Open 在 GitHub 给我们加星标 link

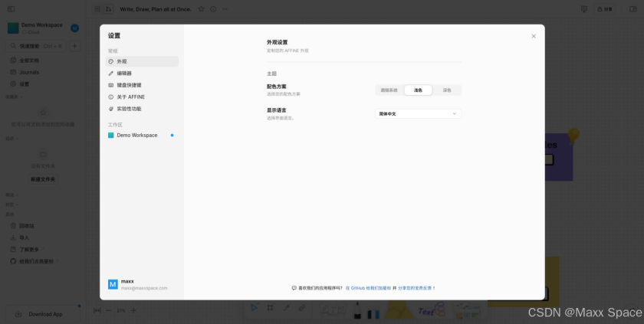[368, 288]
